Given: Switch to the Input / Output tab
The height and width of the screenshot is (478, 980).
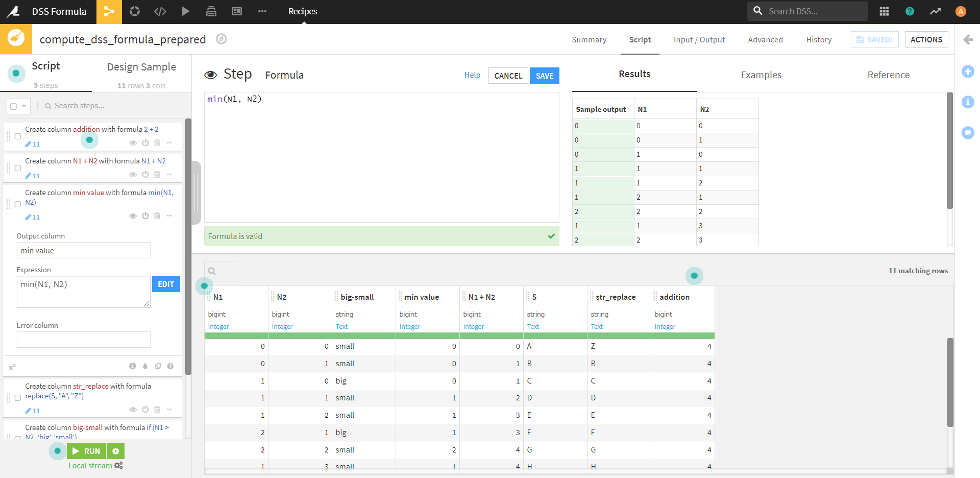Looking at the screenshot, I should point(699,39).
